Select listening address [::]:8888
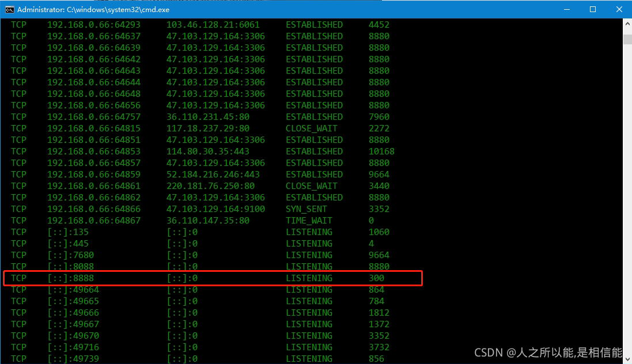Image resolution: width=632 pixels, height=364 pixels. coord(70,278)
